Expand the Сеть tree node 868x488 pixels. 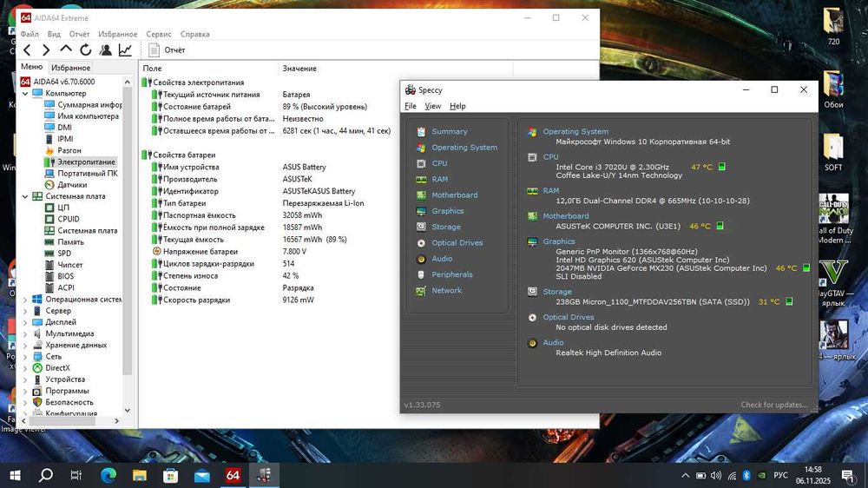(x=25, y=356)
